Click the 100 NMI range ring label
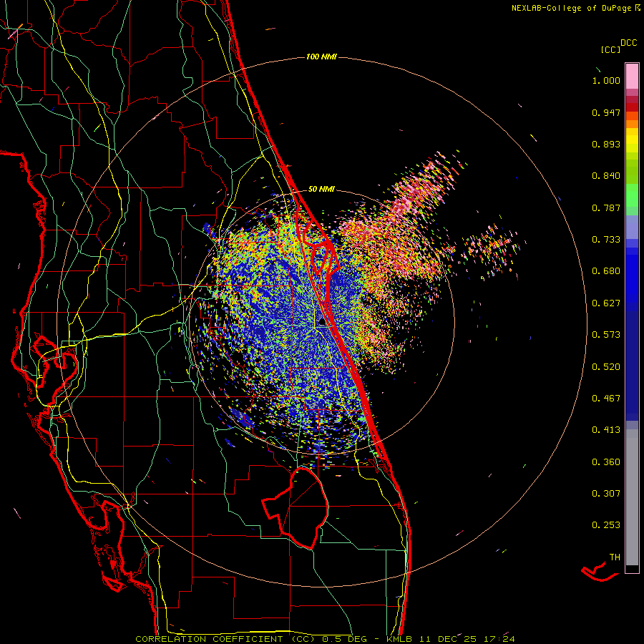This screenshot has height=644, width=644. (x=321, y=57)
